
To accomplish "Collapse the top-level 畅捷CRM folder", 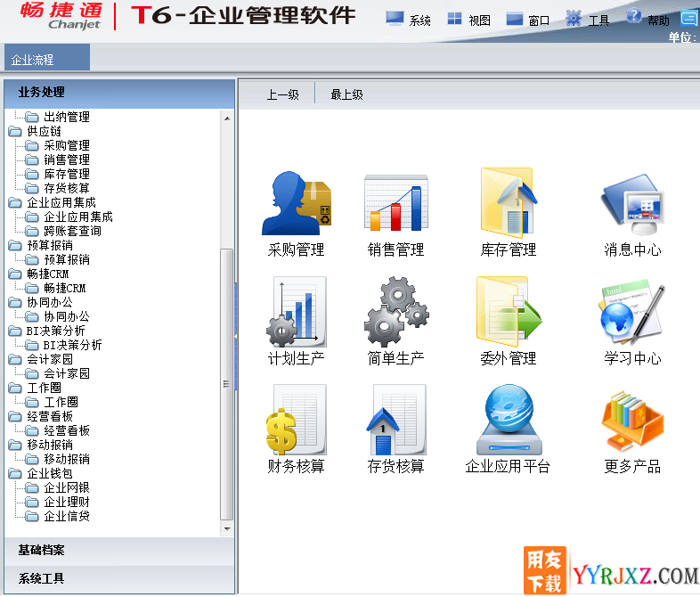I will click(15, 274).
